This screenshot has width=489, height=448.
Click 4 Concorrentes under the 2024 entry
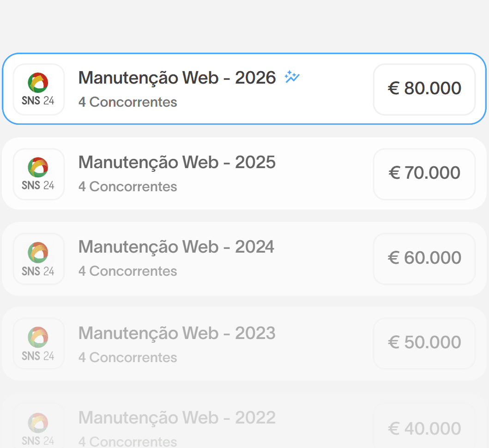click(x=127, y=271)
